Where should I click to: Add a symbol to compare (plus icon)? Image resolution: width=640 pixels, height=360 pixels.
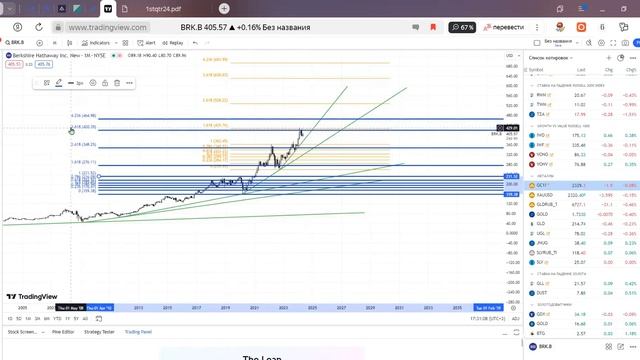(x=40, y=43)
